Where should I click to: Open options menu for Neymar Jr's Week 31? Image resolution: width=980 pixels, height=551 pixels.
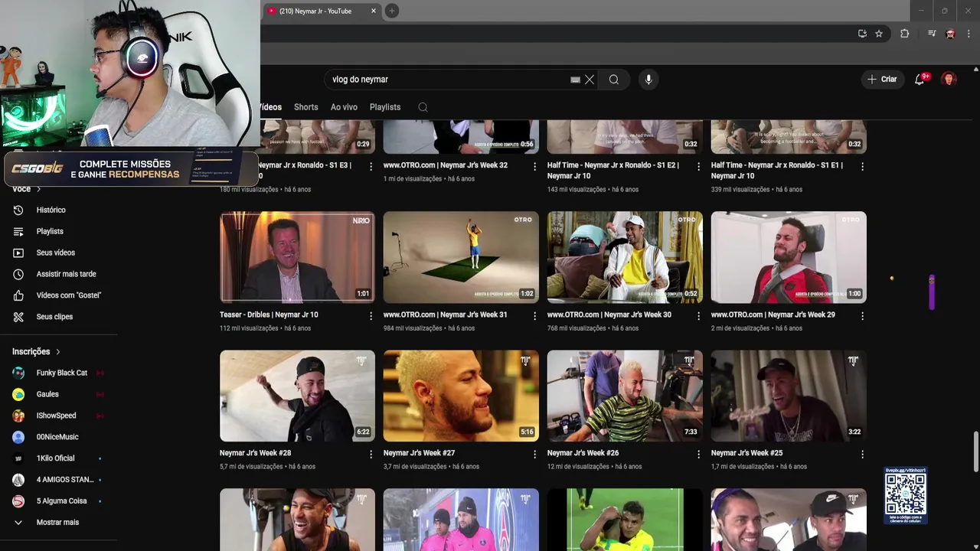(x=534, y=315)
